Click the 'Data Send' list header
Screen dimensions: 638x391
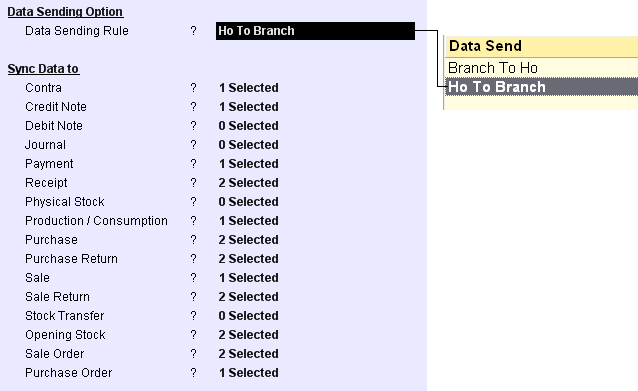coord(541,46)
